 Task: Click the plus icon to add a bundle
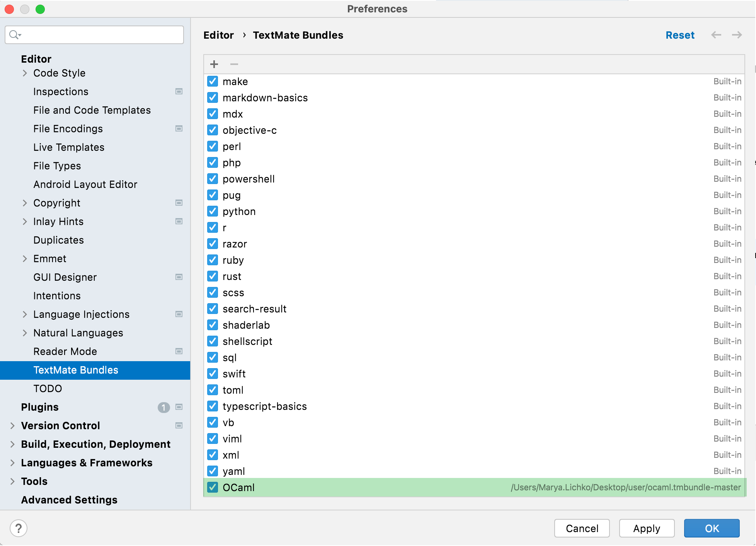pyautogui.click(x=214, y=64)
